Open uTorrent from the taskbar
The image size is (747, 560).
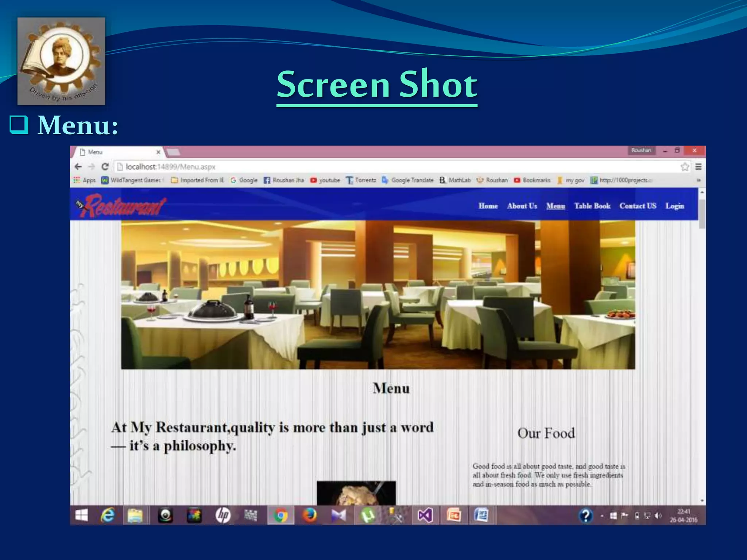368,516
